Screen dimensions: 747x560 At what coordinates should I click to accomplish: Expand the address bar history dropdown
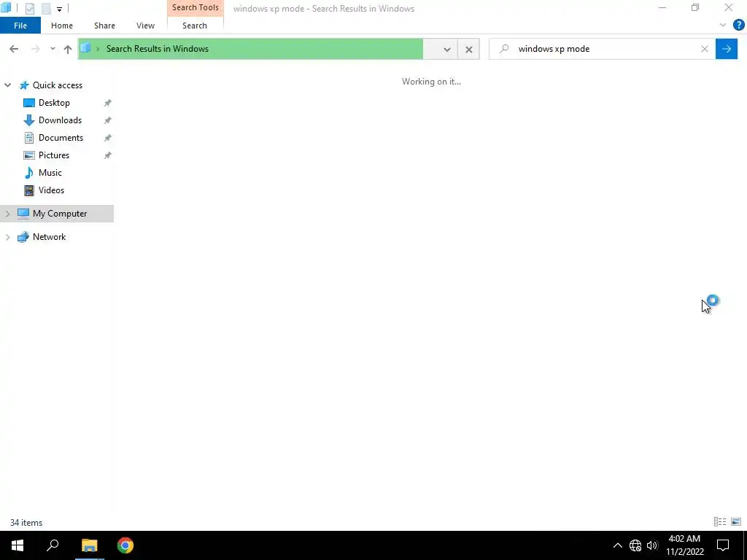pyautogui.click(x=447, y=49)
